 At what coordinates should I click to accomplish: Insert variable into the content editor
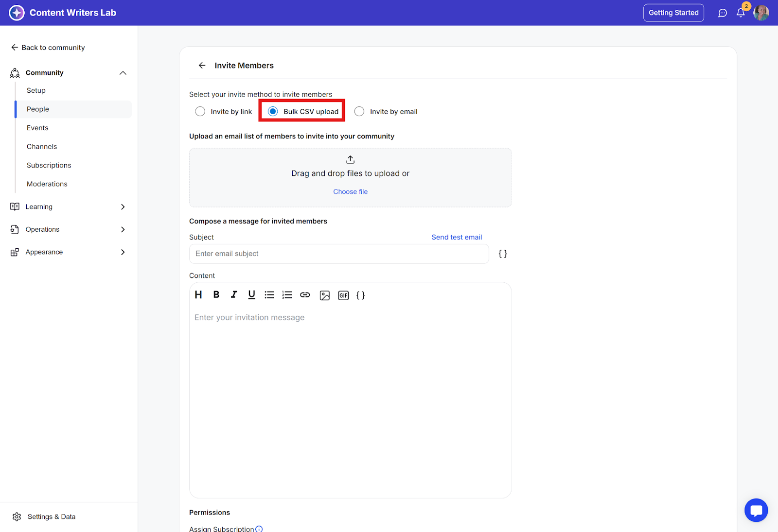[x=360, y=295]
